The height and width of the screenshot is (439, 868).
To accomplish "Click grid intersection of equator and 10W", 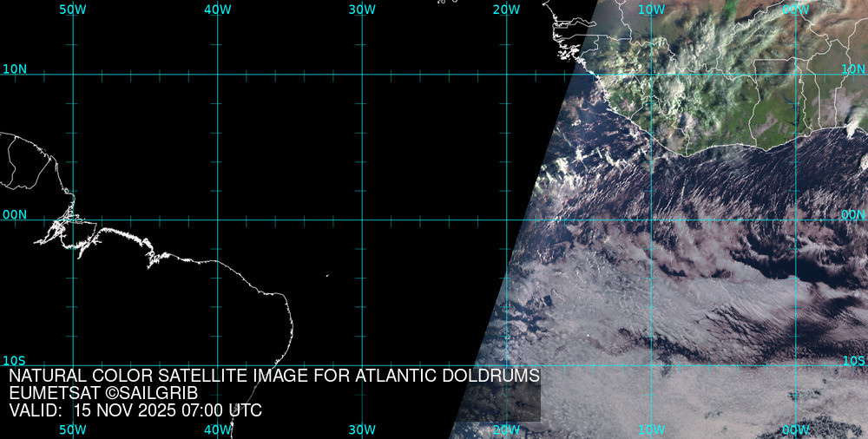I will click(x=651, y=219).
